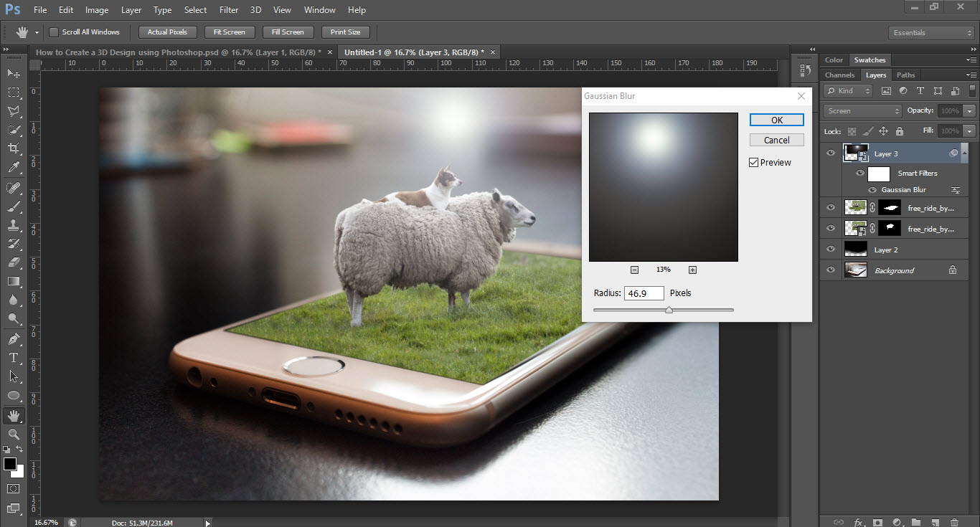
Task: Hide Layer 3 visibility eye
Action: (x=831, y=153)
